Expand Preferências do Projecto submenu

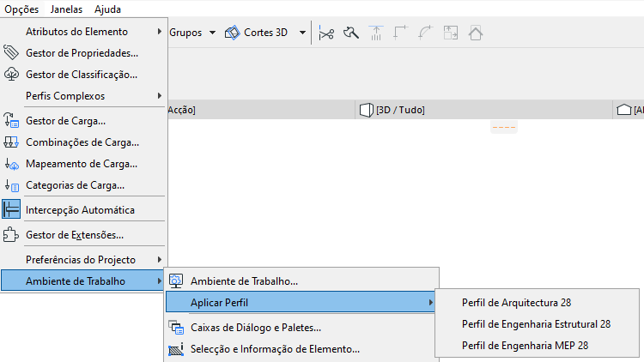point(84,260)
